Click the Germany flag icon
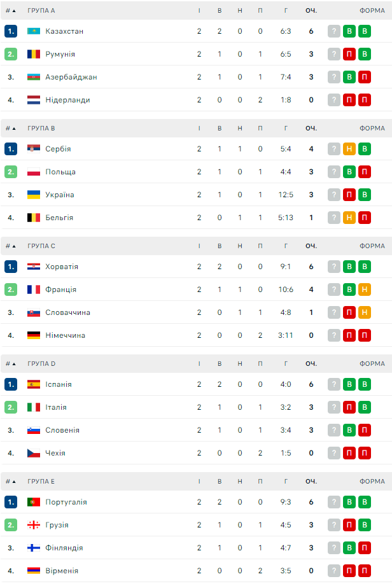Screen dimensions: 392x586 [x=34, y=335]
